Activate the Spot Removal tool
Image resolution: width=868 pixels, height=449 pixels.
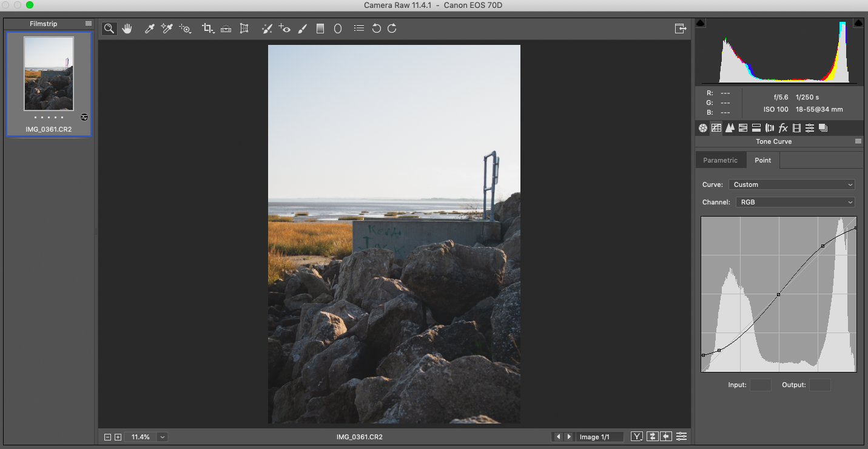tap(266, 29)
